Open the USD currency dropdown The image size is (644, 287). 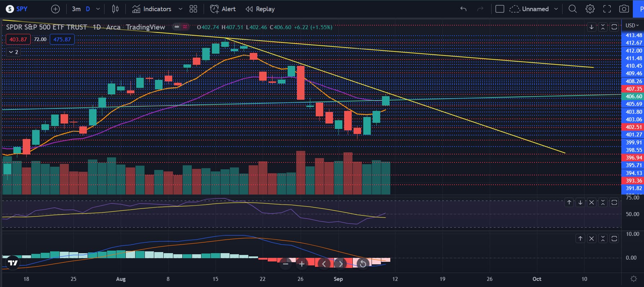(x=632, y=26)
